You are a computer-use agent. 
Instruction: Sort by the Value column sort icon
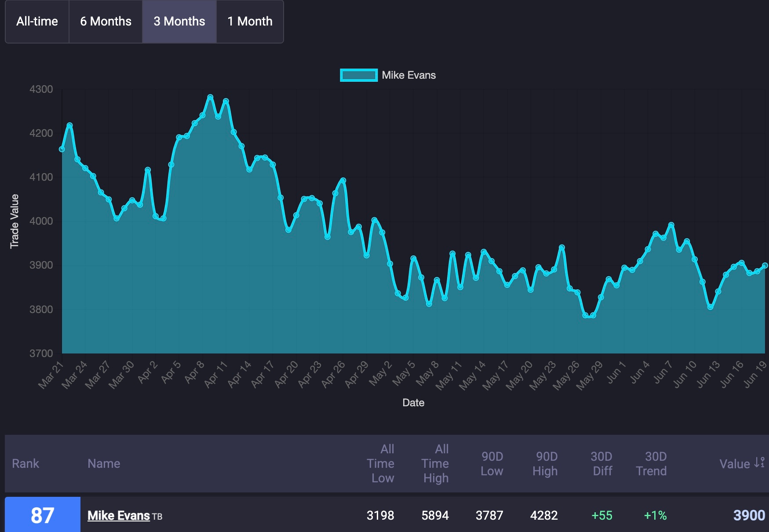(759, 463)
